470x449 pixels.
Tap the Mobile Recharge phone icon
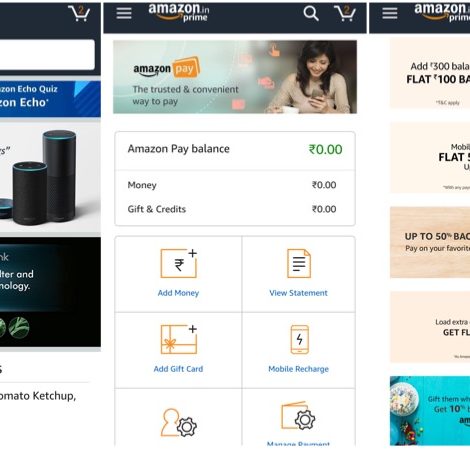point(299,339)
